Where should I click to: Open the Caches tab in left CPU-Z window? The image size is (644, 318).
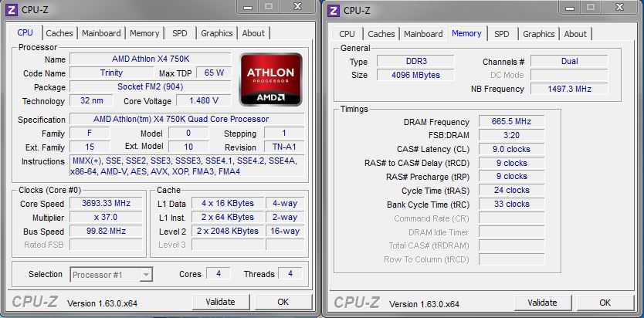(59, 33)
